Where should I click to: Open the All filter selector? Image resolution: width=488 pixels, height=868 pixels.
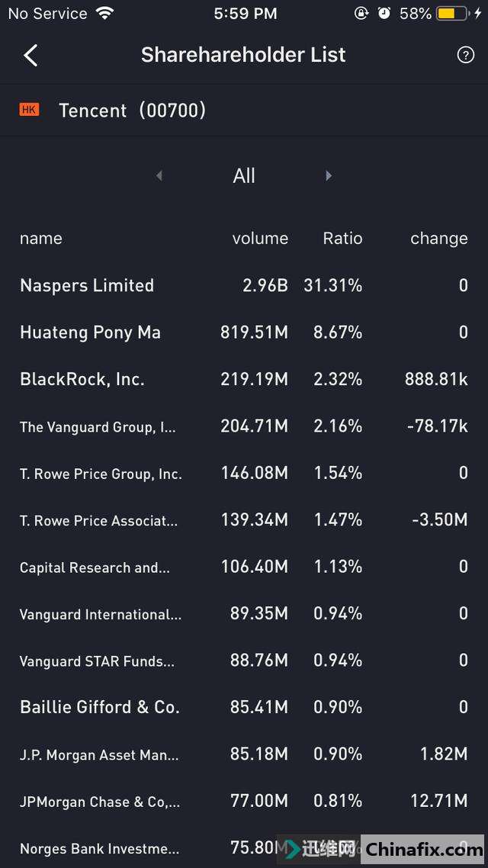tap(244, 175)
